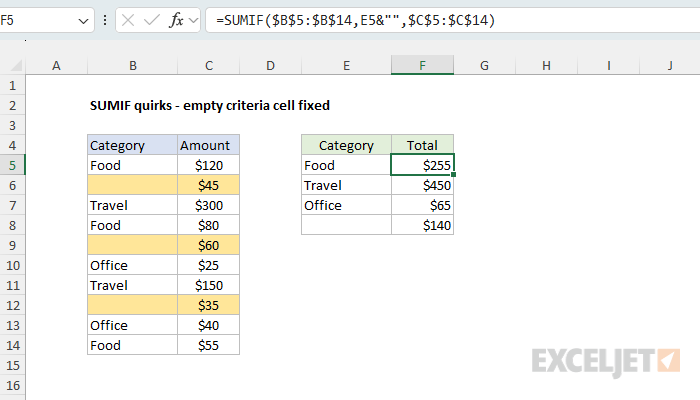Select the title 'SUMIF quirks - empty criteria cell fixed'
The width and height of the screenshot is (700, 400).
[210, 105]
